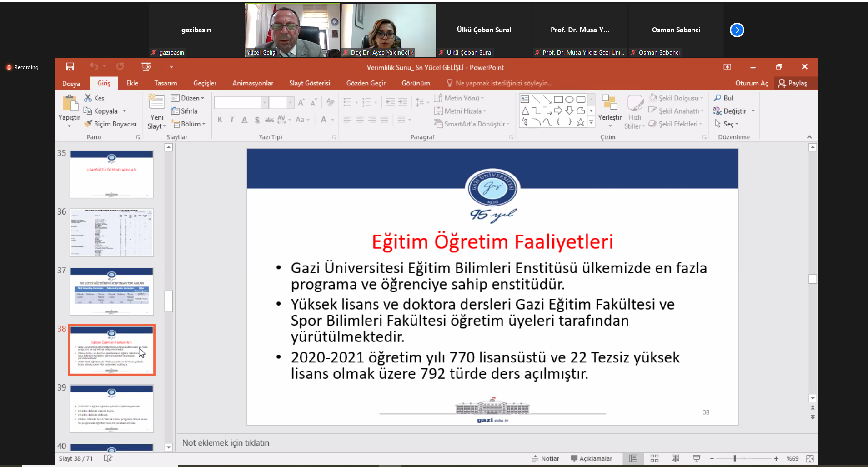Viewport: 868px width, 467px height.
Task: Open Customize Quick Access Toolbar arrow
Action: coord(171,67)
